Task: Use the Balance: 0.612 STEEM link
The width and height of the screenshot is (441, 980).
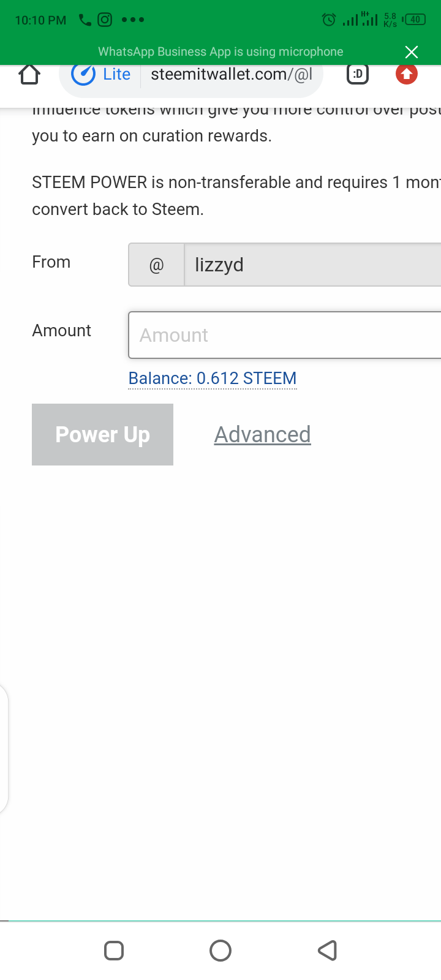Action: (213, 379)
